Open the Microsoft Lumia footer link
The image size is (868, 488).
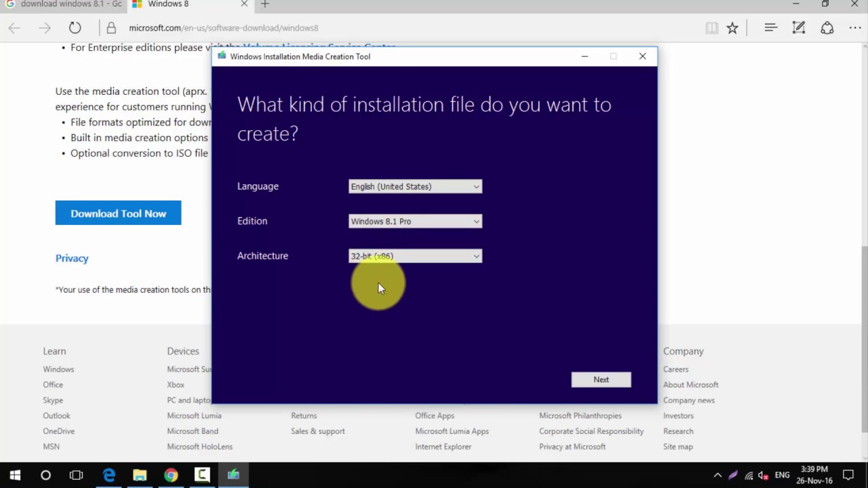pyautogui.click(x=194, y=415)
